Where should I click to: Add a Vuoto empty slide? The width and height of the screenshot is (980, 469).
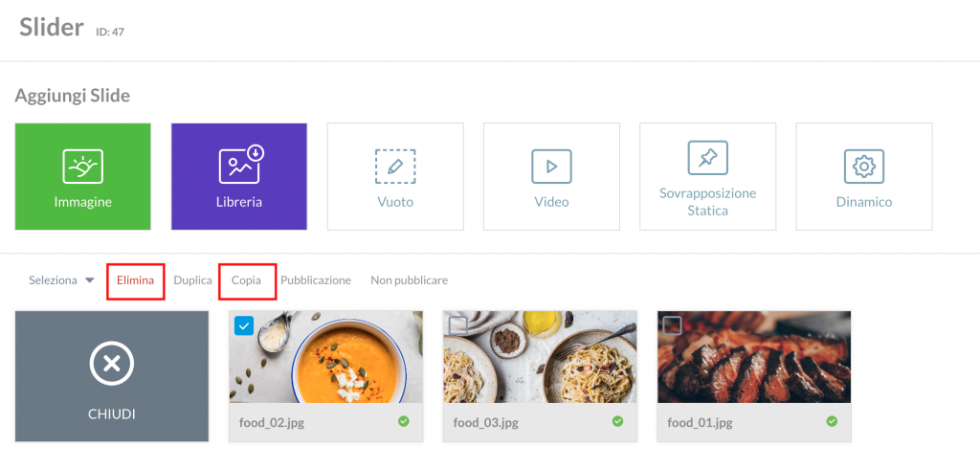click(395, 167)
